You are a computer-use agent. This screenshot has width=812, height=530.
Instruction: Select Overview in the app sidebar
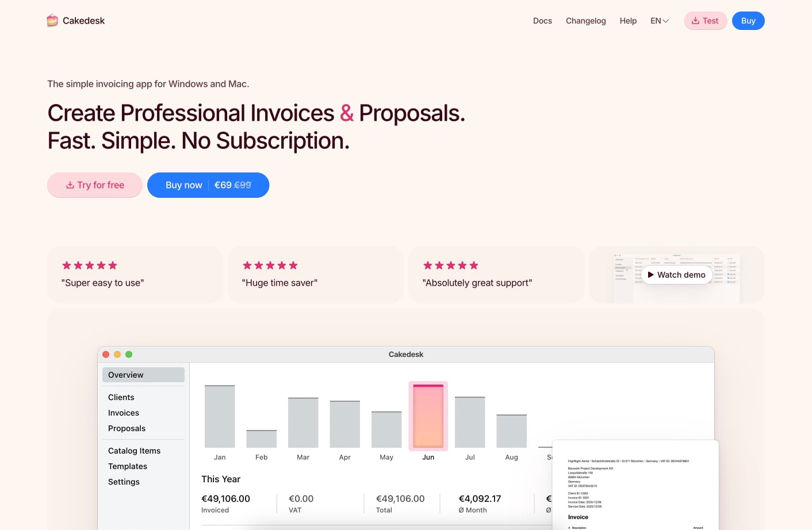point(125,375)
